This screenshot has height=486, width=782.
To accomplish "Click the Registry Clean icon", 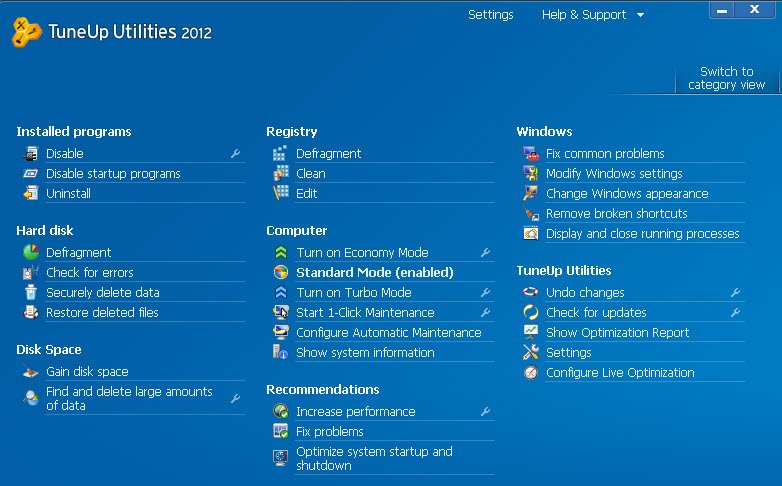I will coord(280,173).
